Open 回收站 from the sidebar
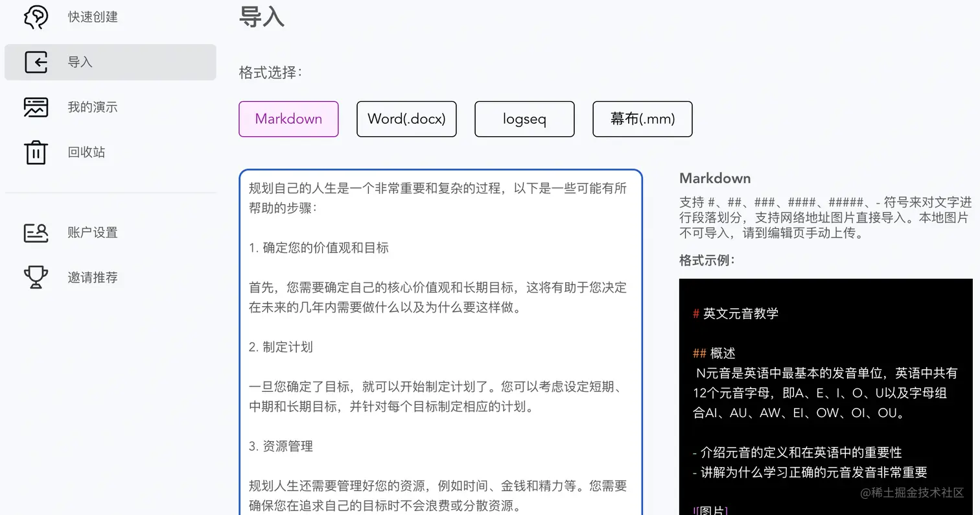The width and height of the screenshot is (980, 515). pyautogui.click(x=86, y=152)
